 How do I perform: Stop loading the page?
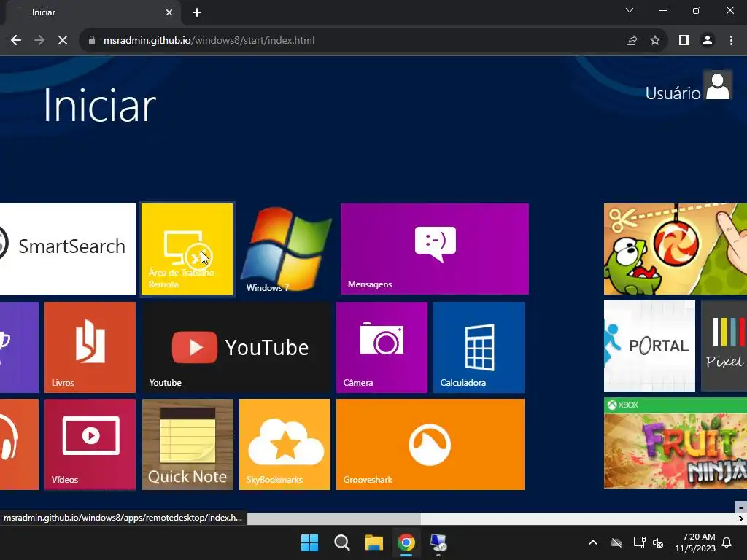pos(63,41)
